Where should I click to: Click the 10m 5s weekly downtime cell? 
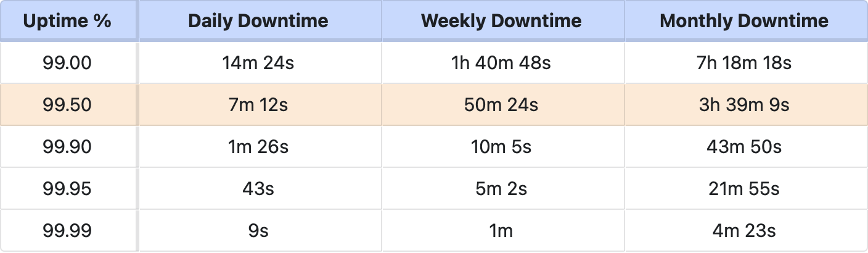click(501, 146)
